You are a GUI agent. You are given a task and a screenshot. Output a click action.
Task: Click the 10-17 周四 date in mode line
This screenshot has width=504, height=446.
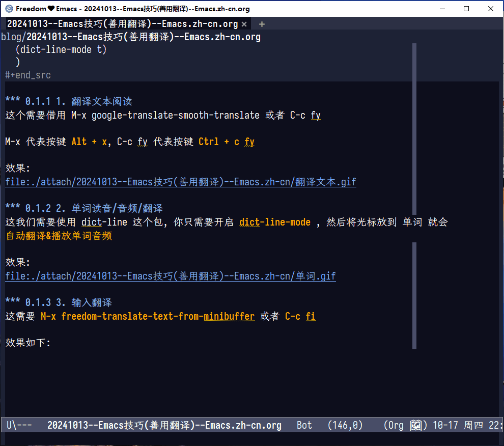(458, 425)
